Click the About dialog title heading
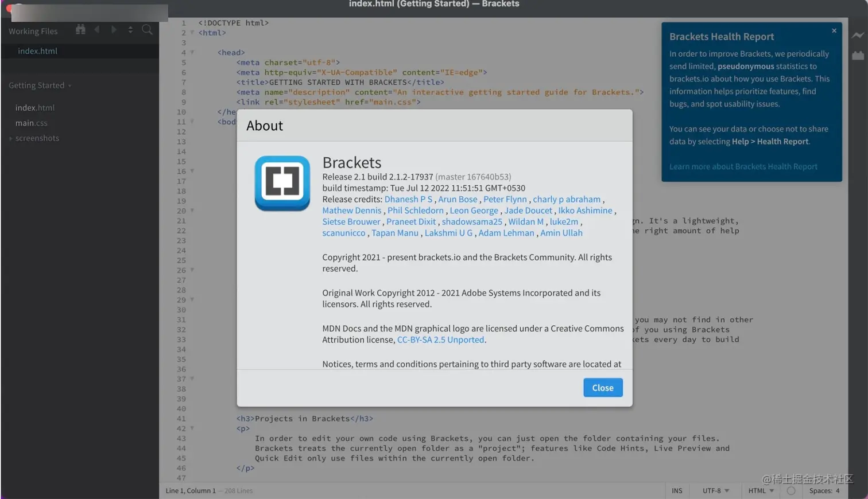868x499 pixels. [x=265, y=126]
